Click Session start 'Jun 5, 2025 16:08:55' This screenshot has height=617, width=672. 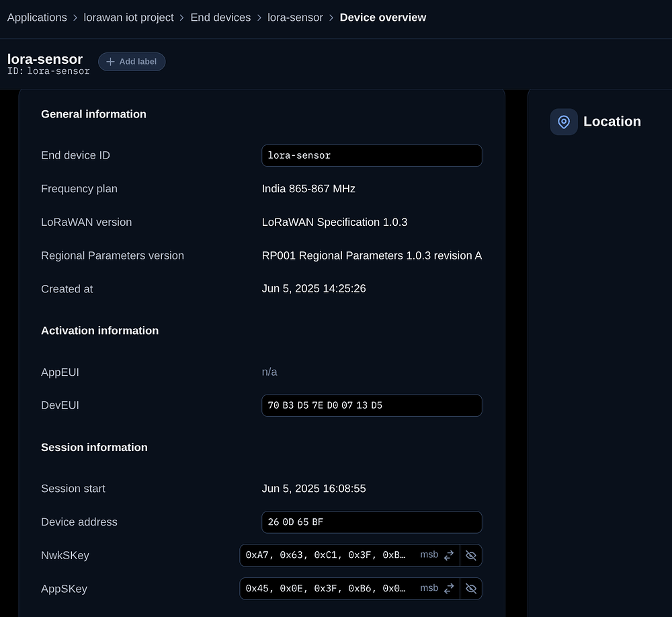(x=314, y=489)
